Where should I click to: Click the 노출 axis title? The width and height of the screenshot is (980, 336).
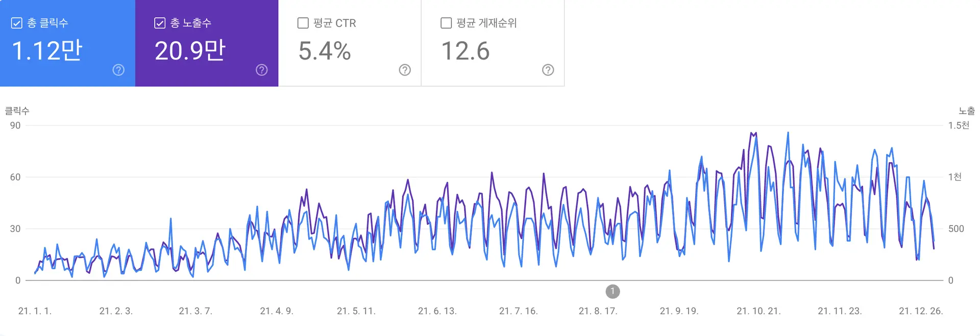click(x=966, y=111)
